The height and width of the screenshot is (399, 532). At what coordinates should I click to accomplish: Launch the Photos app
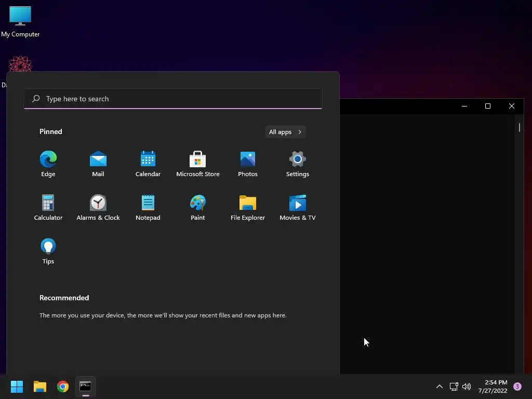pyautogui.click(x=248, y=164)
